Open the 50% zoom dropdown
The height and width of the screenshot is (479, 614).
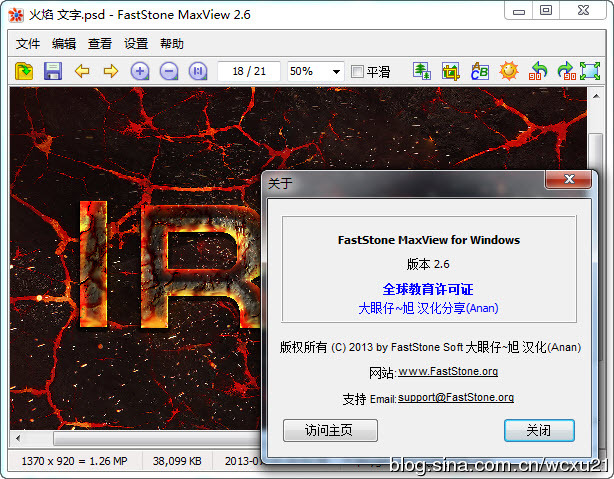tap(336, 72)
